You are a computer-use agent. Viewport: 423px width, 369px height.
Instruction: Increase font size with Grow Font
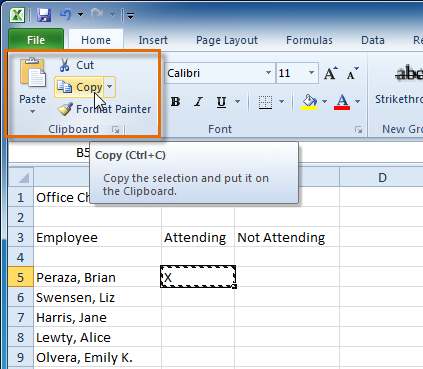[331, 73]
